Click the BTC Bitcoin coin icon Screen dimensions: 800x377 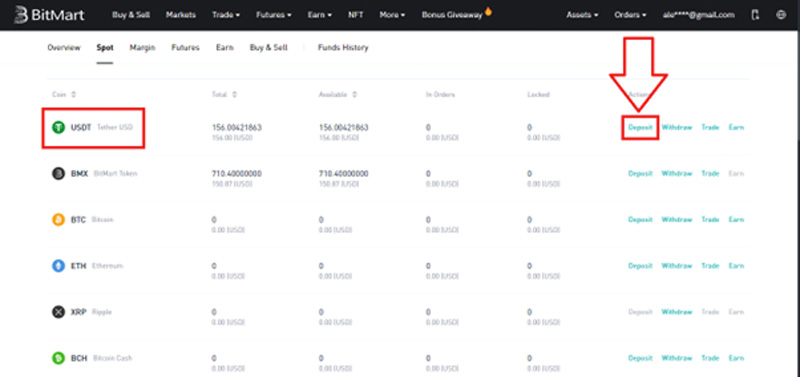[x=59, y=219]
